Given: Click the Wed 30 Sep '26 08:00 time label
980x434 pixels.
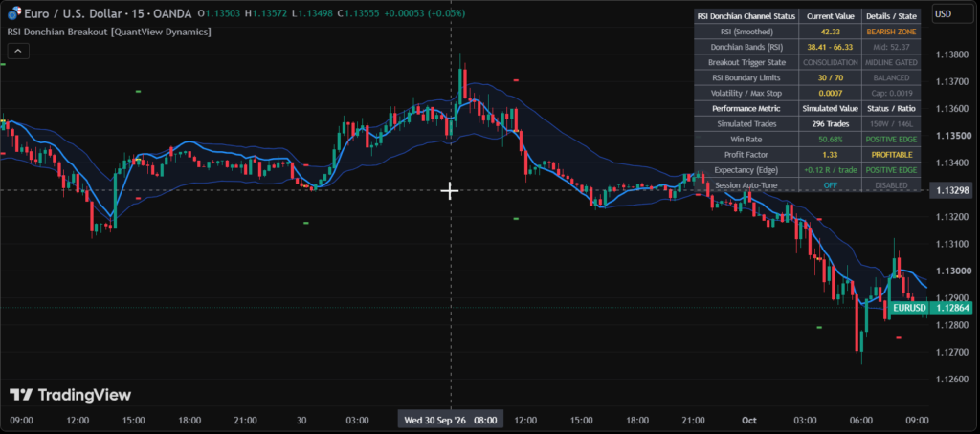Looking at the screenshot, I should [450, 421].
